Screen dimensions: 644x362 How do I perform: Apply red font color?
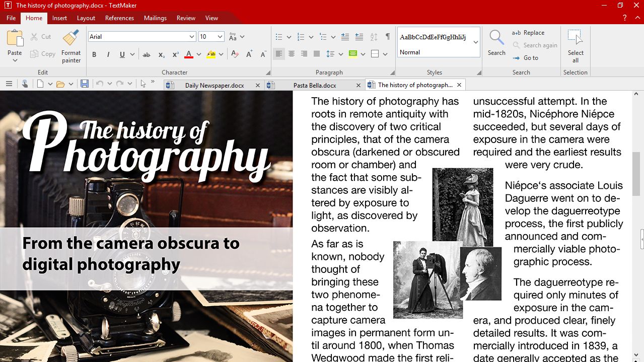(189, 54)
